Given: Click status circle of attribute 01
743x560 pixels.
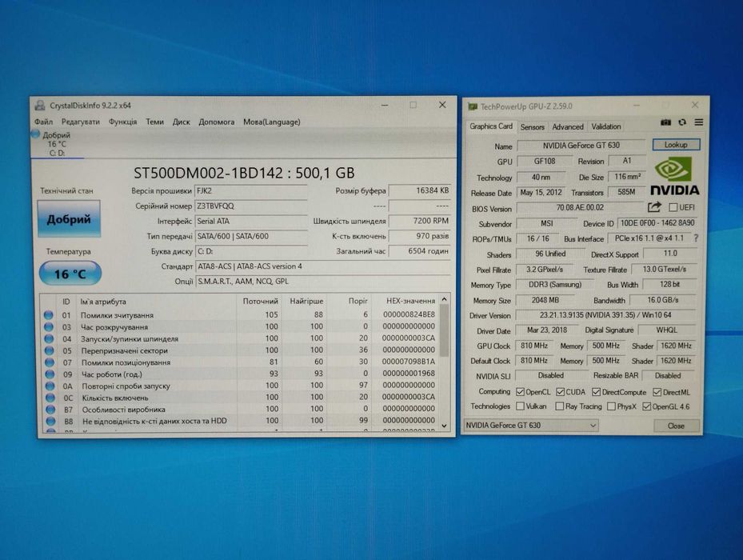Looking at the screenshot, I should pos(48,315).
